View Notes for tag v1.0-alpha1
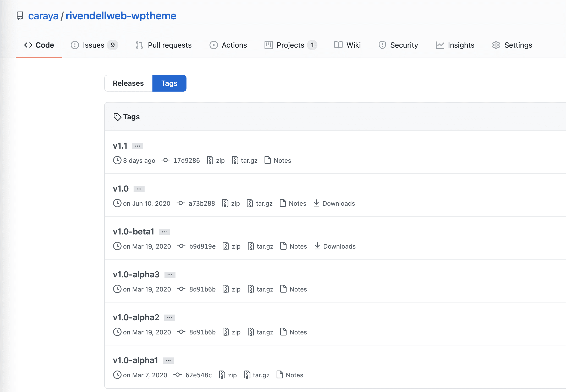566x392 pixels. pyautogui.click(x=290, y=375)
